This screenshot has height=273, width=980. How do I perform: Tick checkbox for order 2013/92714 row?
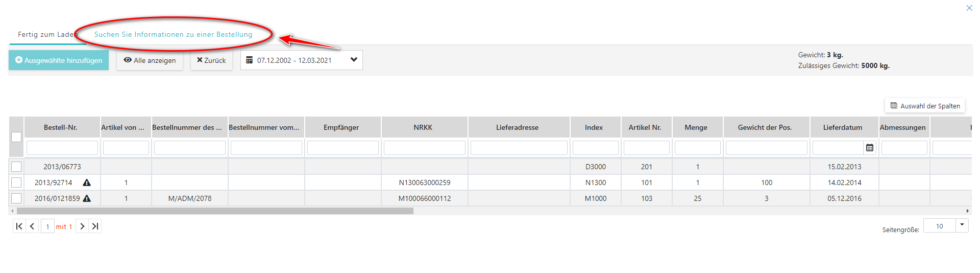click(x=16, y=183)
